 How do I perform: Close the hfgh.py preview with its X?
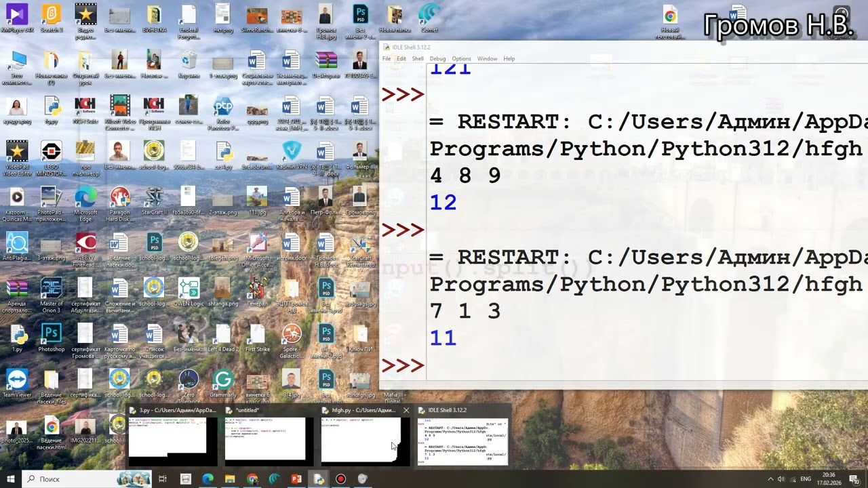pyautogui.click(x=406, y=410)
